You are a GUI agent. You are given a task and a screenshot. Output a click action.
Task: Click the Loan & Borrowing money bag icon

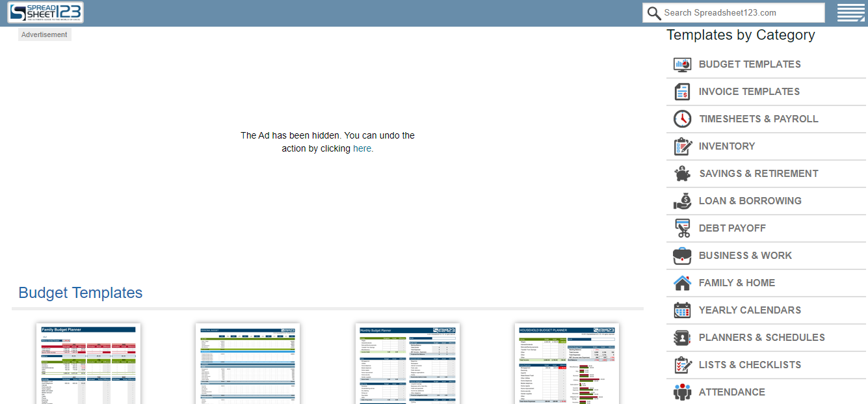tap(682, 201)
